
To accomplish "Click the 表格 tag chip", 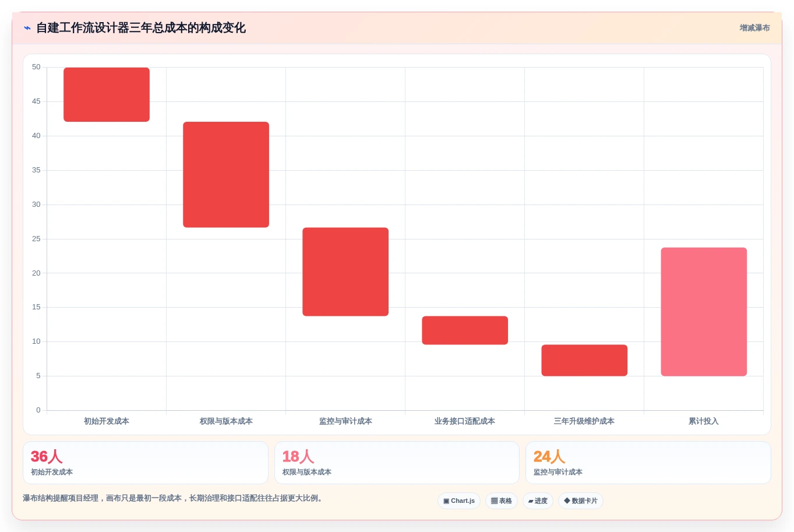I will (502, 501).
